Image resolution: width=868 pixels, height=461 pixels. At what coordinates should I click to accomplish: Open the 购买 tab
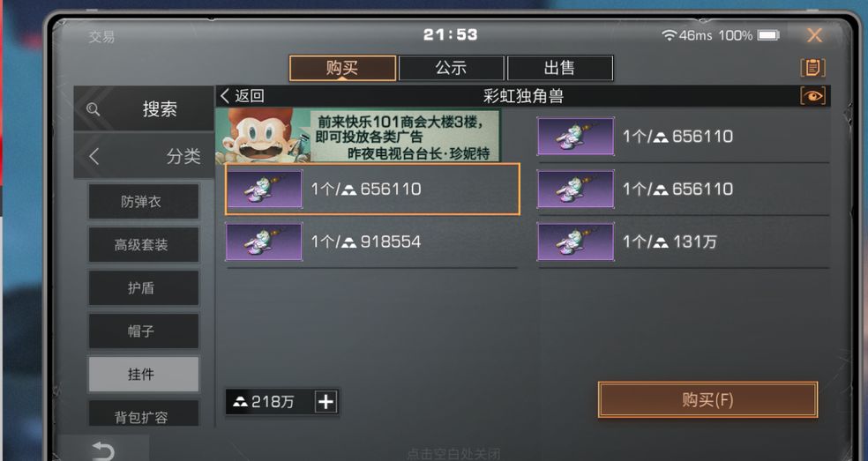(342, 68)
